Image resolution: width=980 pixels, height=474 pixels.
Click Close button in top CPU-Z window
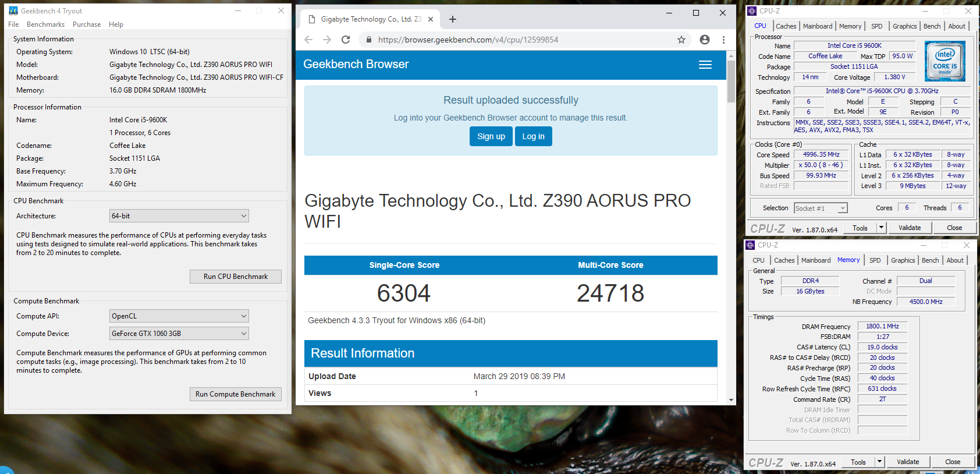pos(954,228)
